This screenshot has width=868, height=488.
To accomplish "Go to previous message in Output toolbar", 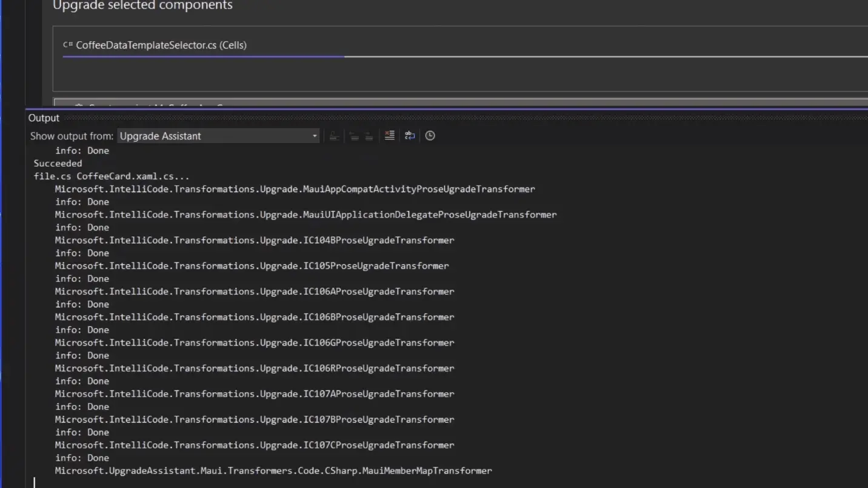I will click(354, 136).
